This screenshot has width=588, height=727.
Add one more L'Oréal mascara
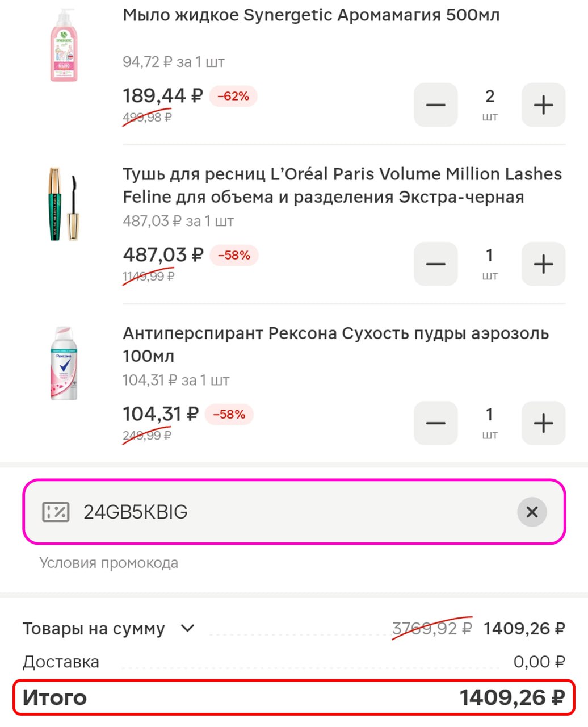543,264
